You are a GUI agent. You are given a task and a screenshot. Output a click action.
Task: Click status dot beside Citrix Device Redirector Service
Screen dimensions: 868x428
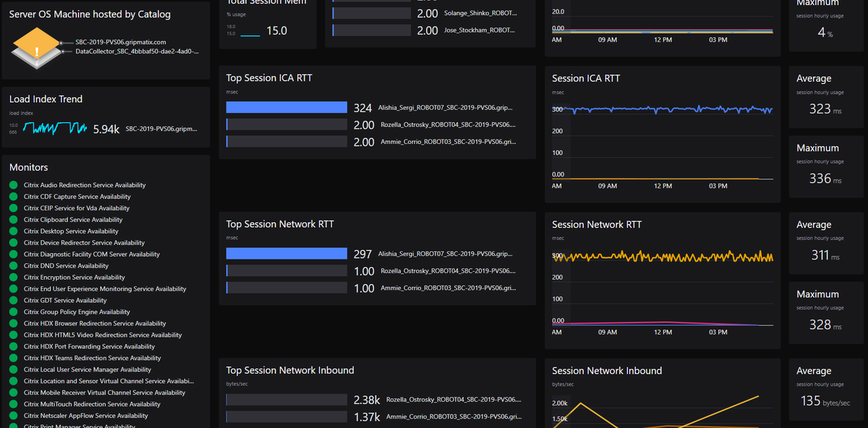[13, 243]
